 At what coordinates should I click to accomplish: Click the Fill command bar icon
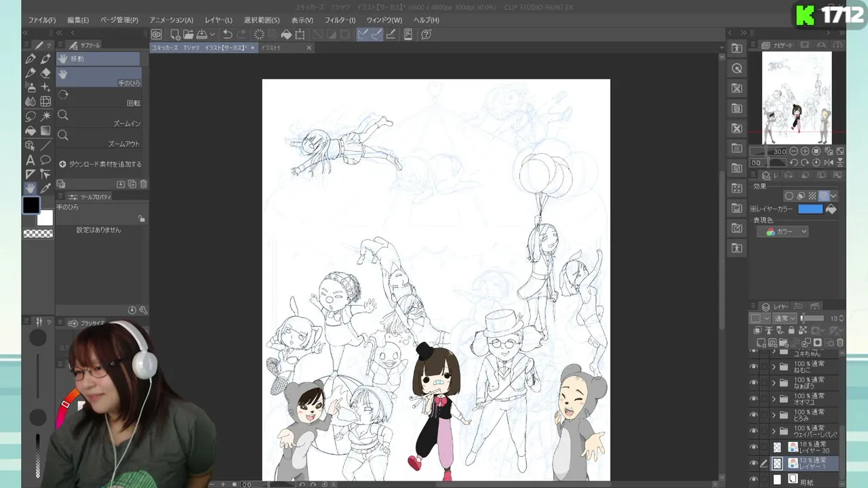(286, 34)
